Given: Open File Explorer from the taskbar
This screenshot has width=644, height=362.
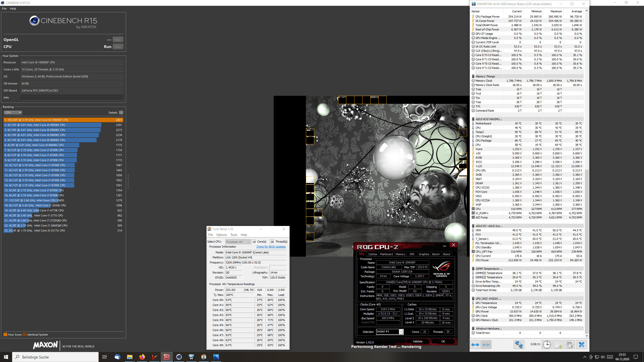Looking at the screenshot, I should [130, 357].
